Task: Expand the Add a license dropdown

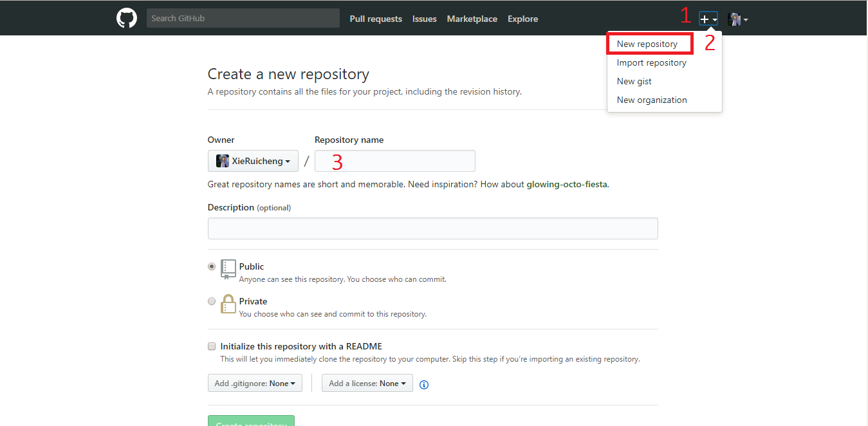Action: [x=367, y=384]
